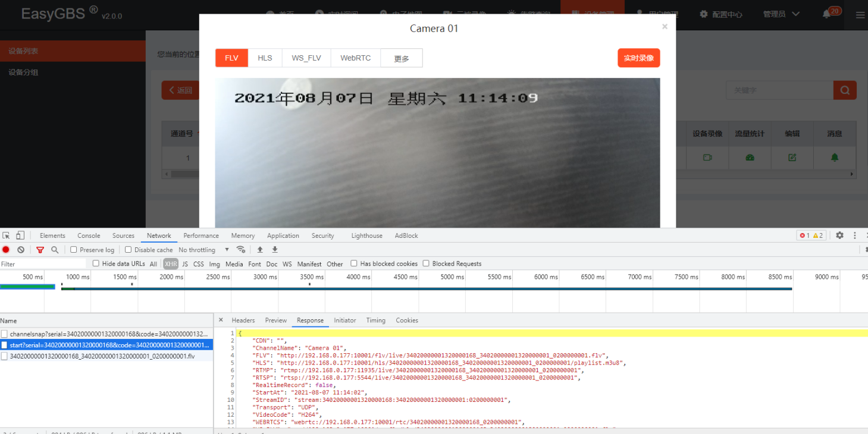The width and height of the screenshot is (868, 434).
Task: Select the channelsnap request row
Action: tap(106, 334)
